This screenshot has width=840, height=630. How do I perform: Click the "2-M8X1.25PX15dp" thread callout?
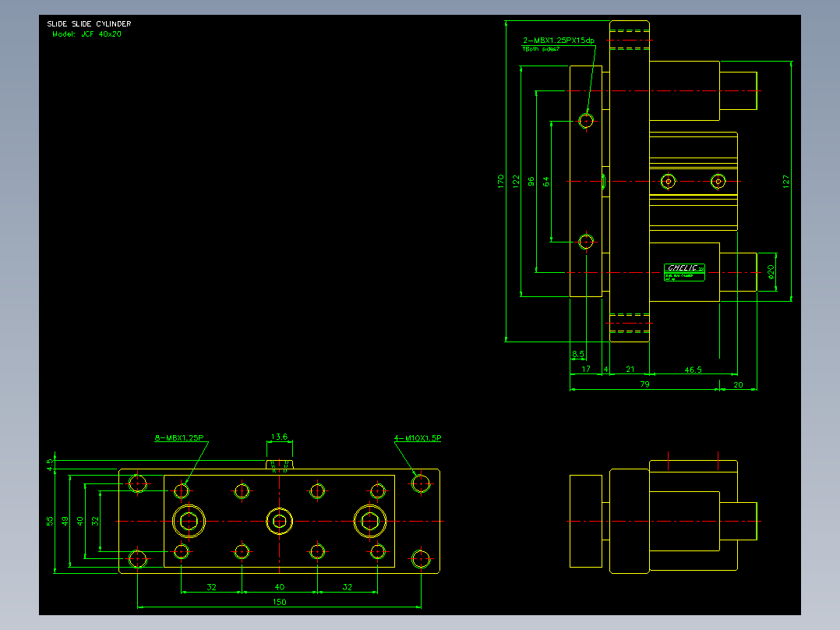[x=558, y=41]
